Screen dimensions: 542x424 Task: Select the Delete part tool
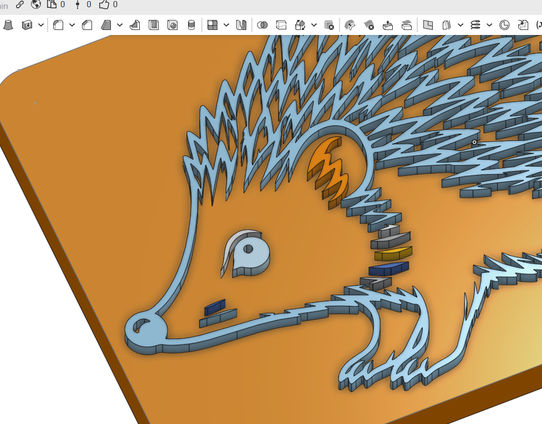pyautogui.click(x=329, y=25)
